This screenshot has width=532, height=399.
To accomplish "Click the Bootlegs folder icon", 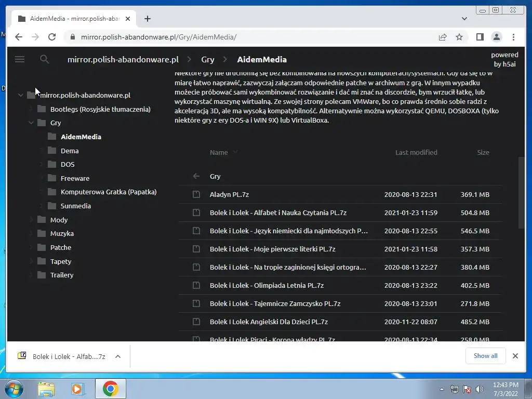I will (x=42, y=109).
